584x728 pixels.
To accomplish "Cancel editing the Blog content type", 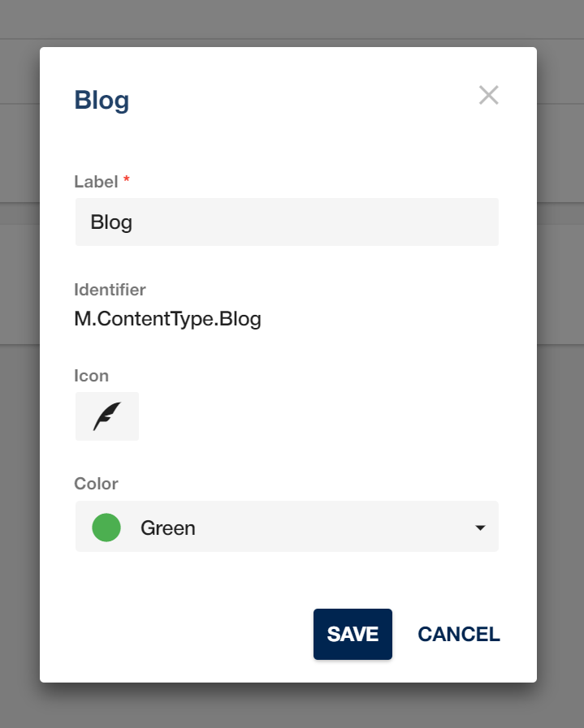I will (459, 634).
